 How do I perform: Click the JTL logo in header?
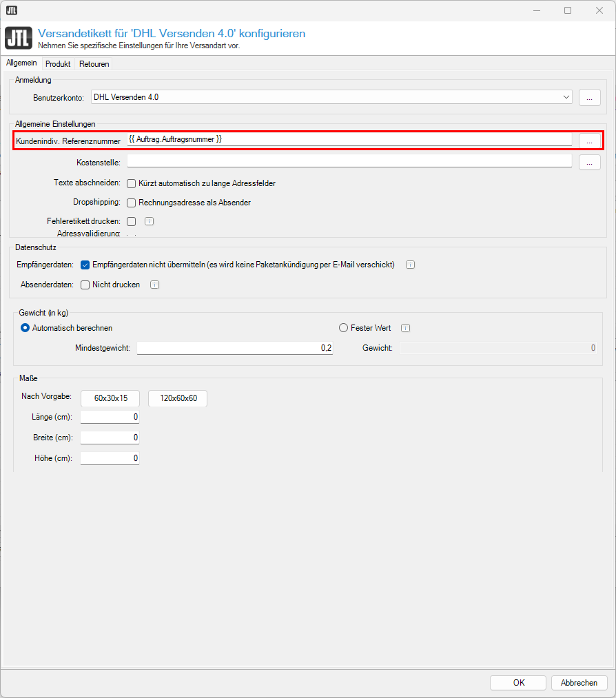(17, 38)
